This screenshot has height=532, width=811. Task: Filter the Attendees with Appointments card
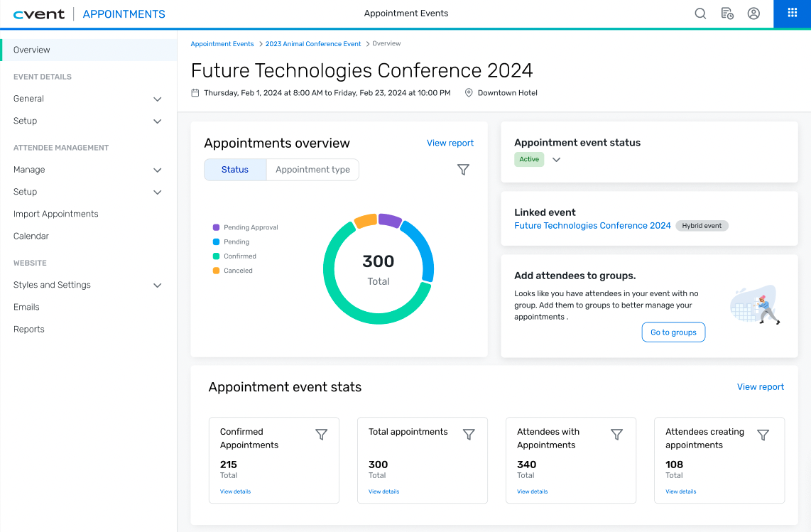coord(616,435)
